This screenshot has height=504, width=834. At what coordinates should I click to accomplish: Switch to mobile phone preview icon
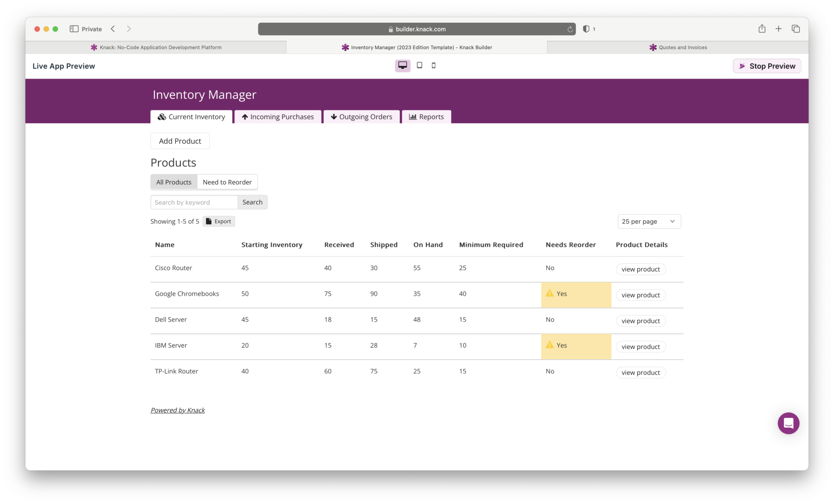click(x=434, y=66)
